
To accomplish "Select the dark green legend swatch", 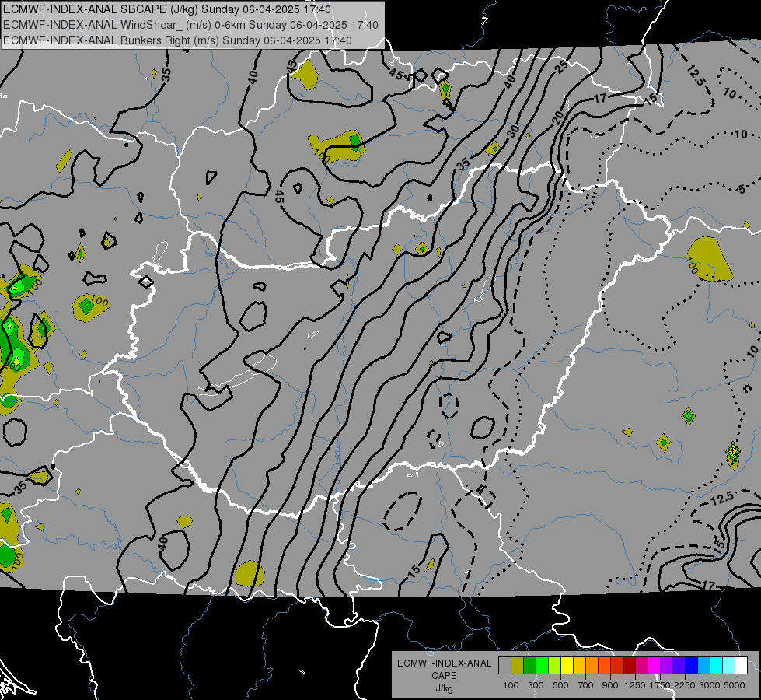I will point(529,665).
